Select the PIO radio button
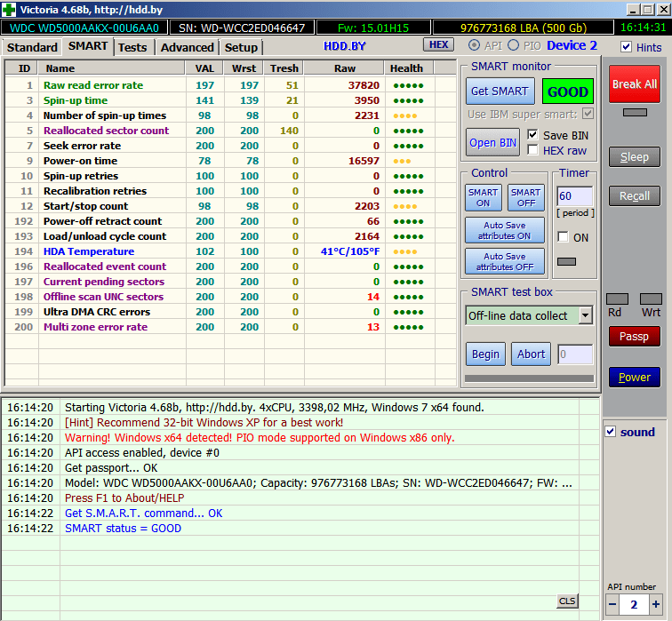 coord(514,45)
